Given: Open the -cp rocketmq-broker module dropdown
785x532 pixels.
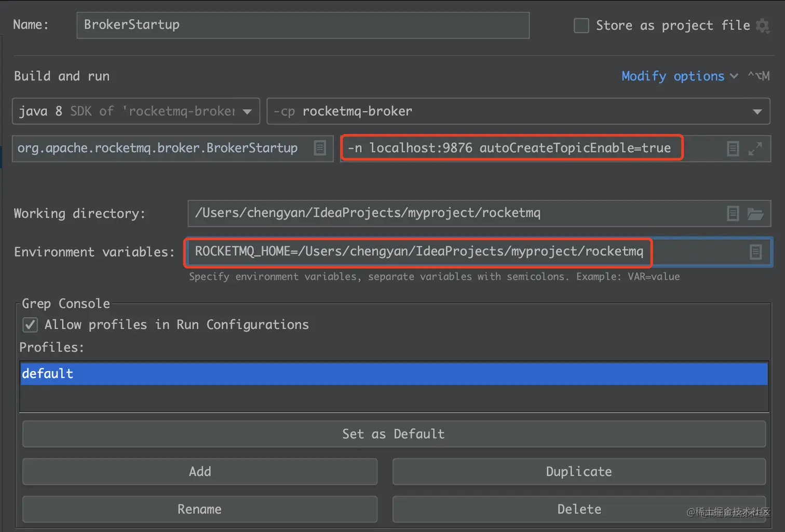Looking at the screenshot, I should (x=518, y=111).
